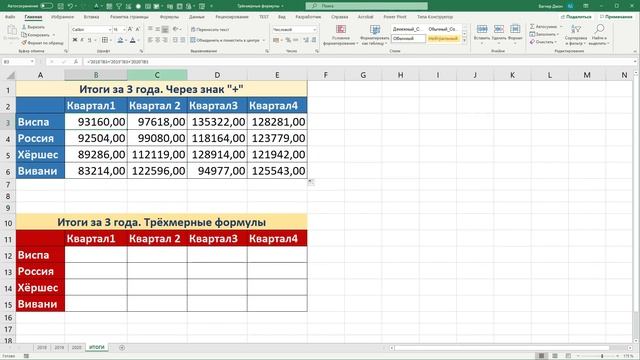Viewport: 640px width, 360px height.
Task: Click the Paste clipboard icon
Action: pyautogui.click(x=11, y=30)
